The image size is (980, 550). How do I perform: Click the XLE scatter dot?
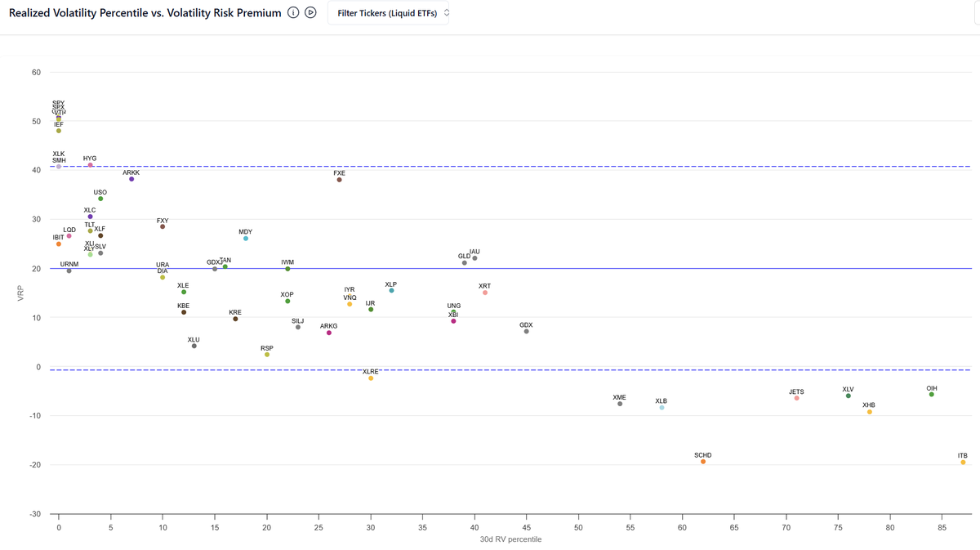click(x=184, y=292)
